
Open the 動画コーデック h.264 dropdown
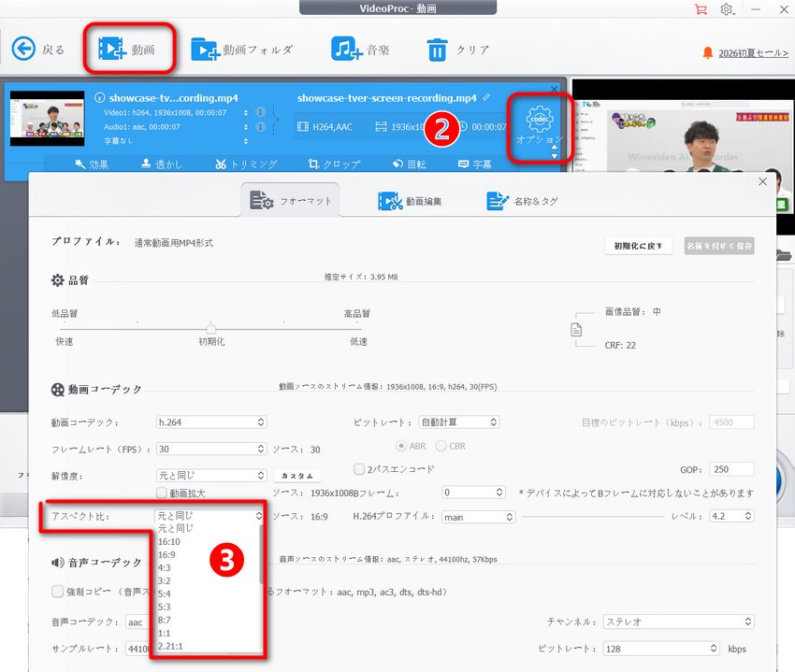click(211, 422)
